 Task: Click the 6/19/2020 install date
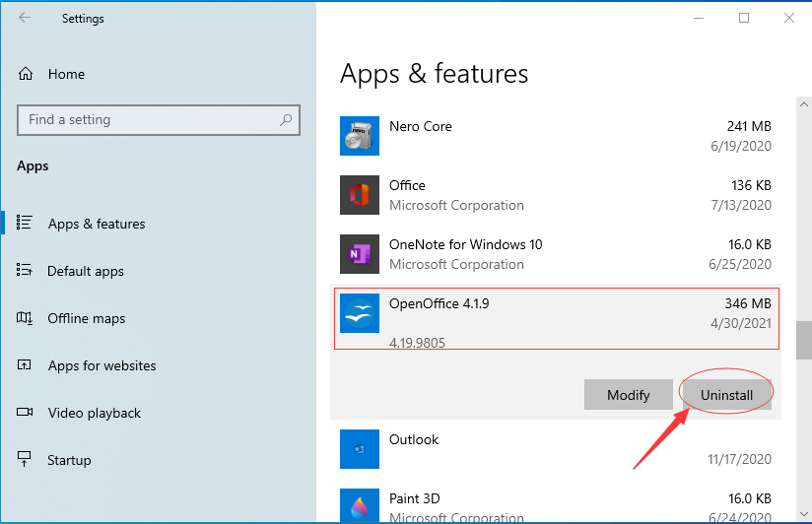[x=741, y=146]
